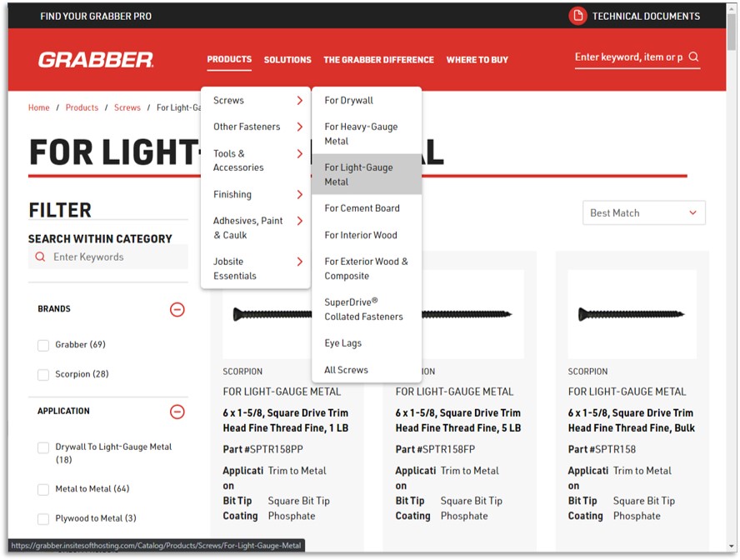Choose For Heavy-Gauge Metal submenu item
The height and width of the screenshot is (560, 740).
[367, 134]
